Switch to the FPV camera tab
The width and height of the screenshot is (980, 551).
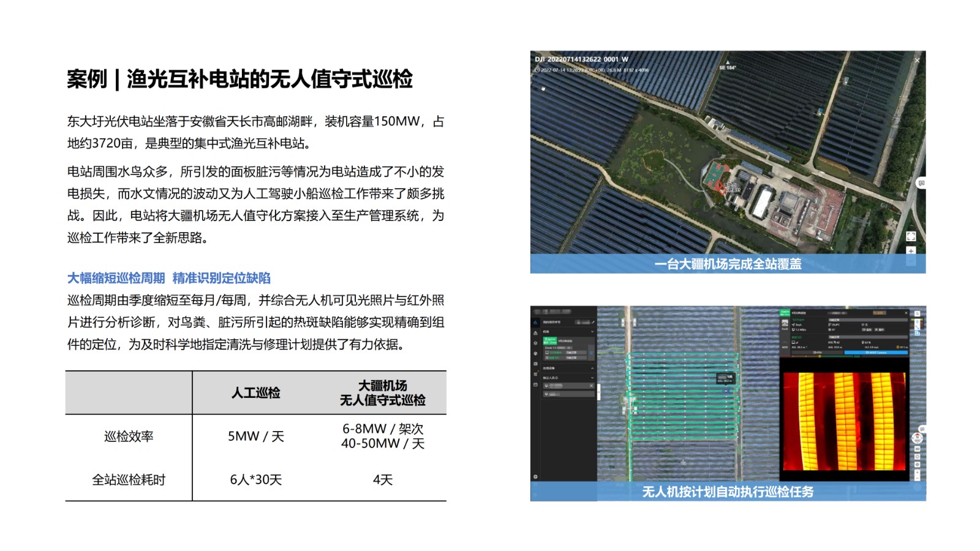(x=817, y=353)
